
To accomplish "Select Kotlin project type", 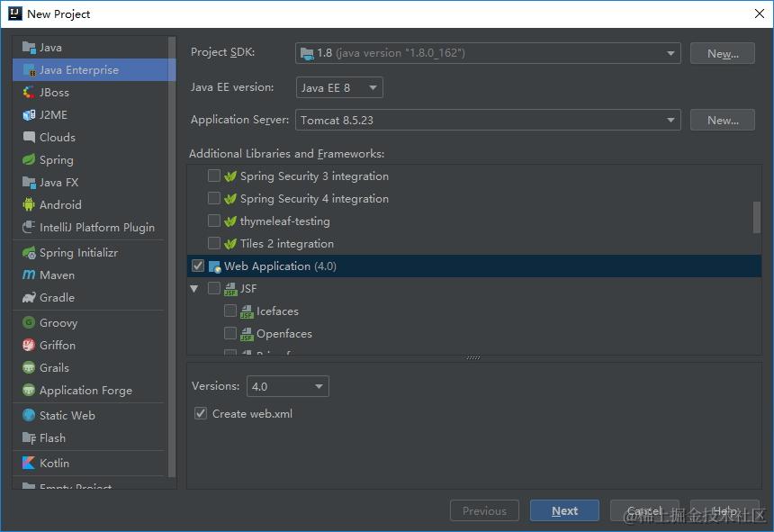I will (x=90, y=463).
